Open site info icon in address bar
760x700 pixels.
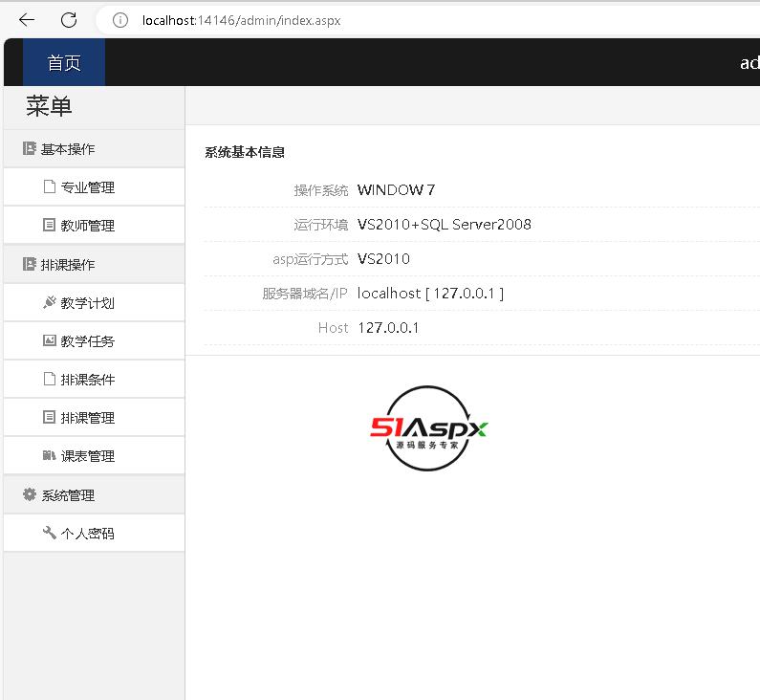[x=120, y=20]
